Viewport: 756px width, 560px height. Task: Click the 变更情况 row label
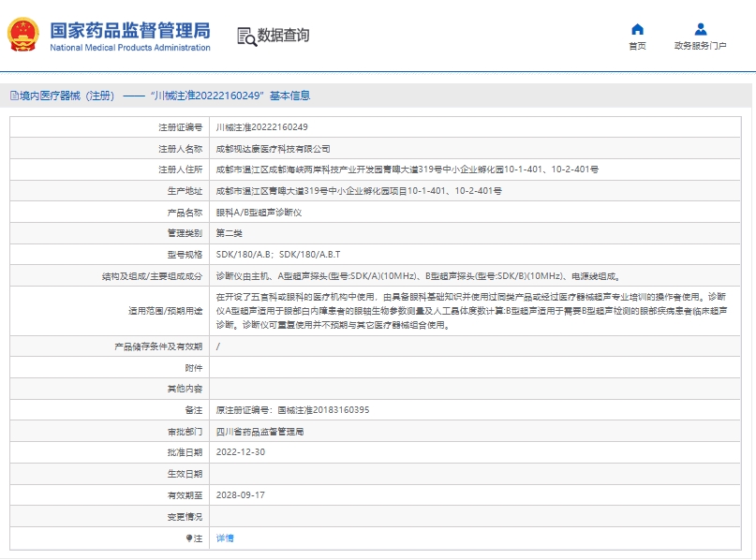click(x=185, y=517)
